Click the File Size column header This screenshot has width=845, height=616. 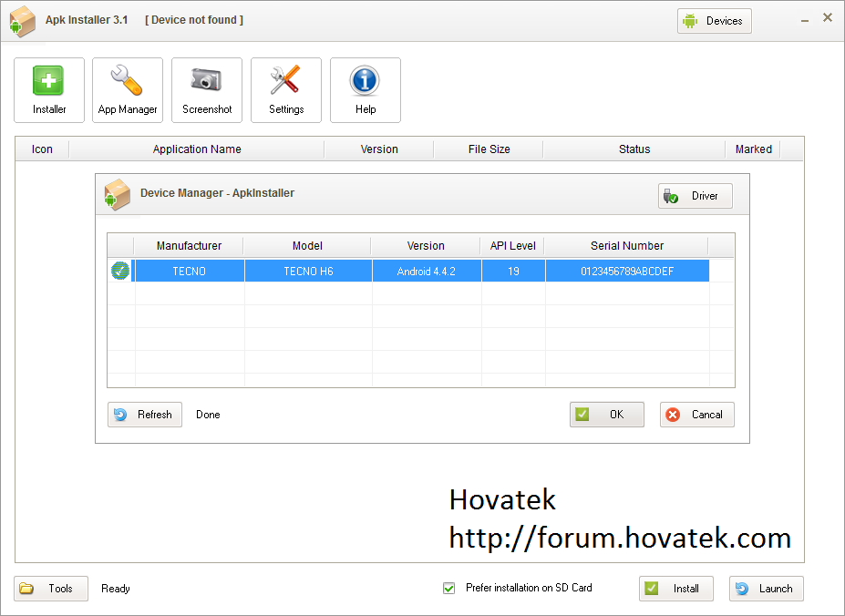489,149
